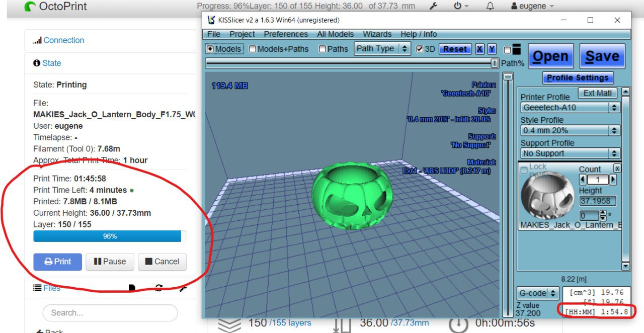Open the All Models menu
The height and width of the screenshot is (333, 644).
tap(336, 34)
